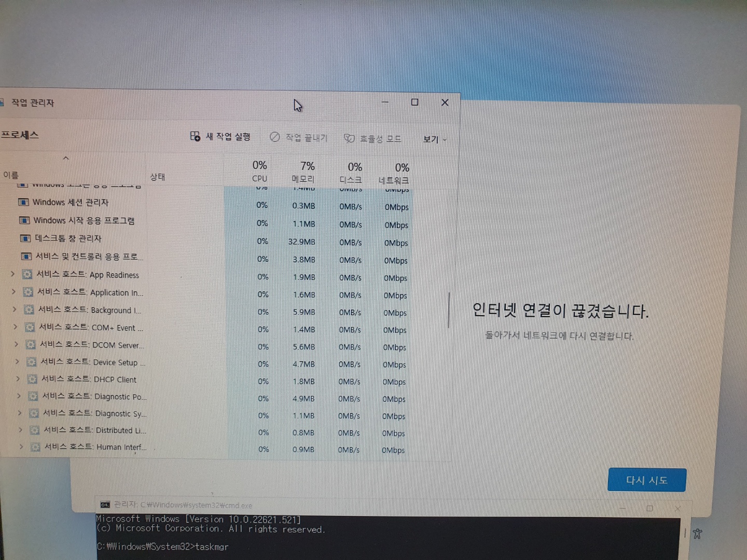Viewport: 747px width, 560px height.
Task: Expand 서비스 호스트: Diagnostic Po... row
Action: click(x=19, y=396)
